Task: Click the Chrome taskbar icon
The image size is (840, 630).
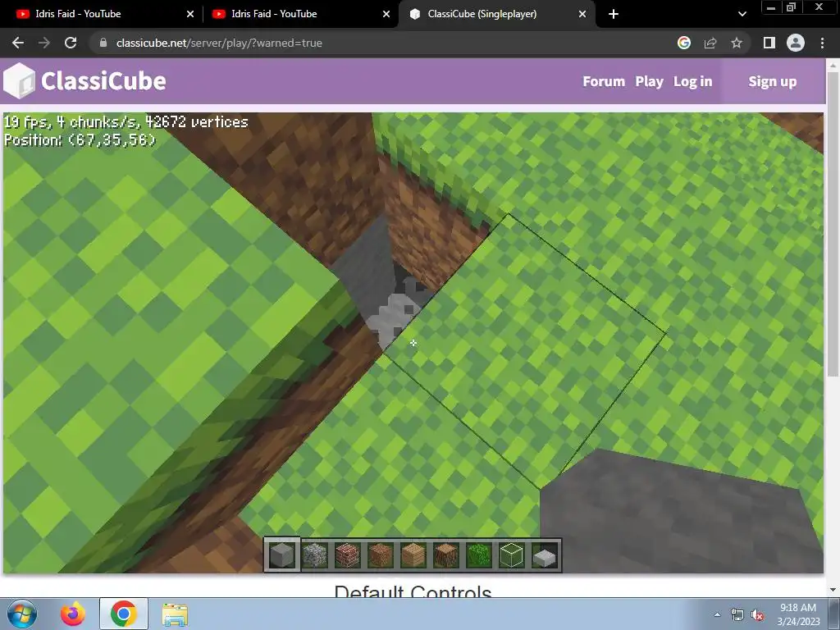Action: (x=123, y=614)
